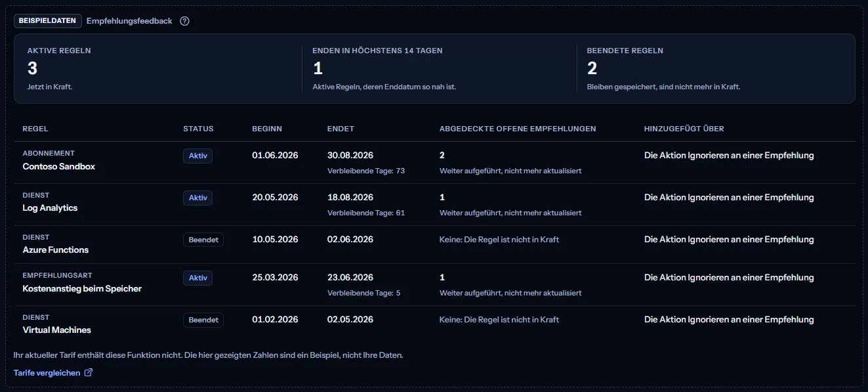
Task: Click the Aktiv badge for Log Analytics
Action: click(197, 198)
